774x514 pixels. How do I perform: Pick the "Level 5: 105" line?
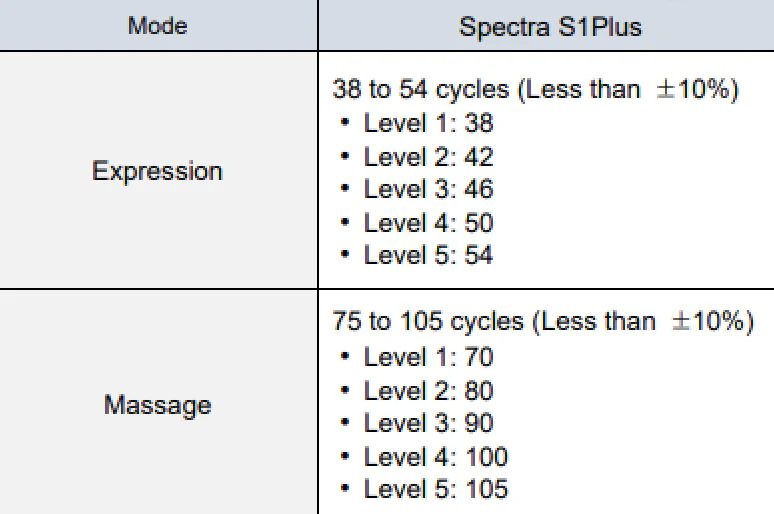(435, 489)
